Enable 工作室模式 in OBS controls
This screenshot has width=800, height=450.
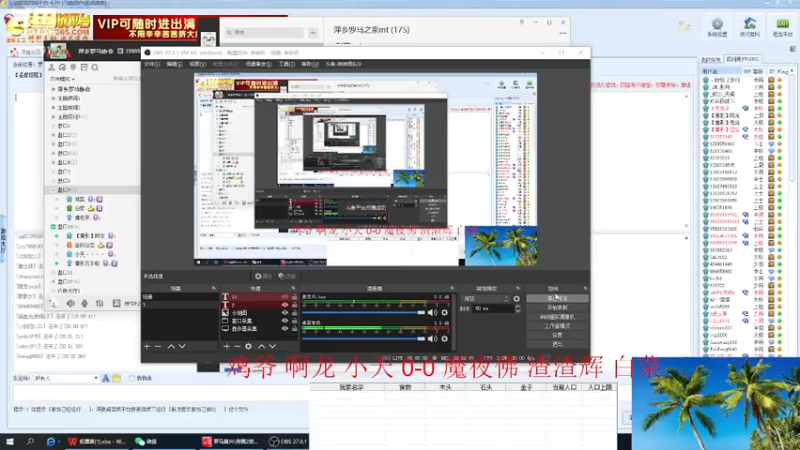pos(557,326)
